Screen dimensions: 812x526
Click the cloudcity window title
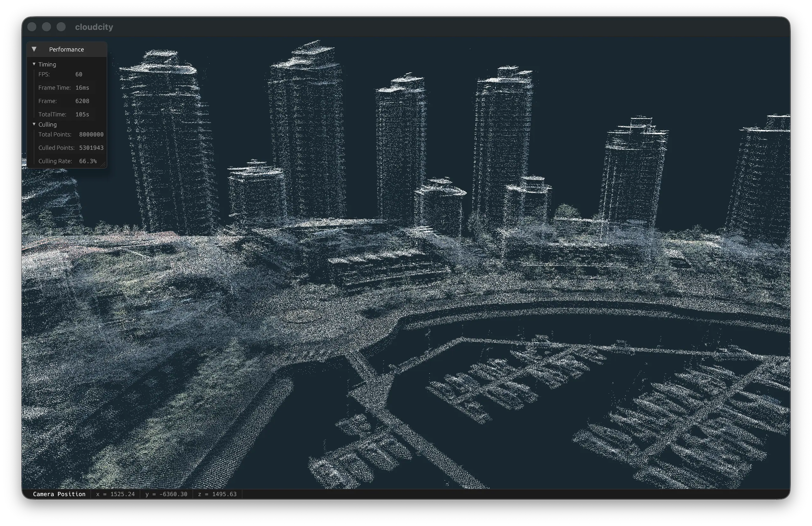[94, 27]
